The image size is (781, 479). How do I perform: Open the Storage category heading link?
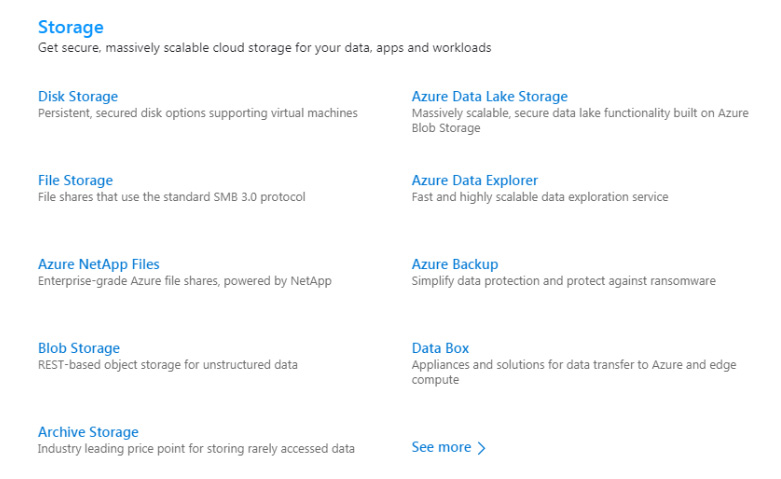point(71,27)
